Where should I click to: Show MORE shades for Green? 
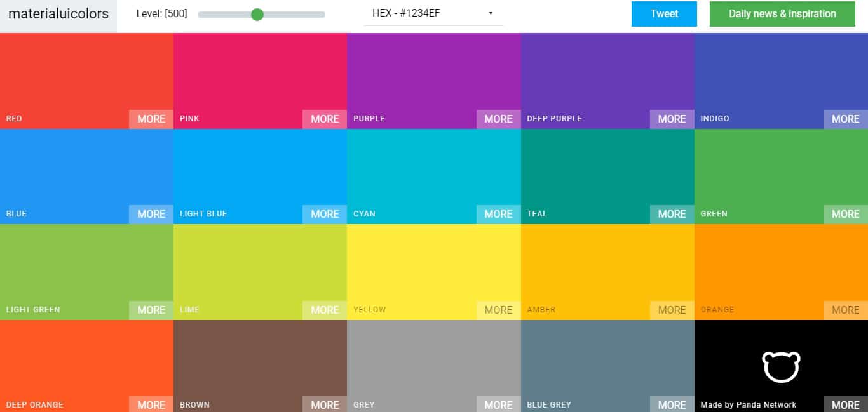tap(846, 215)
